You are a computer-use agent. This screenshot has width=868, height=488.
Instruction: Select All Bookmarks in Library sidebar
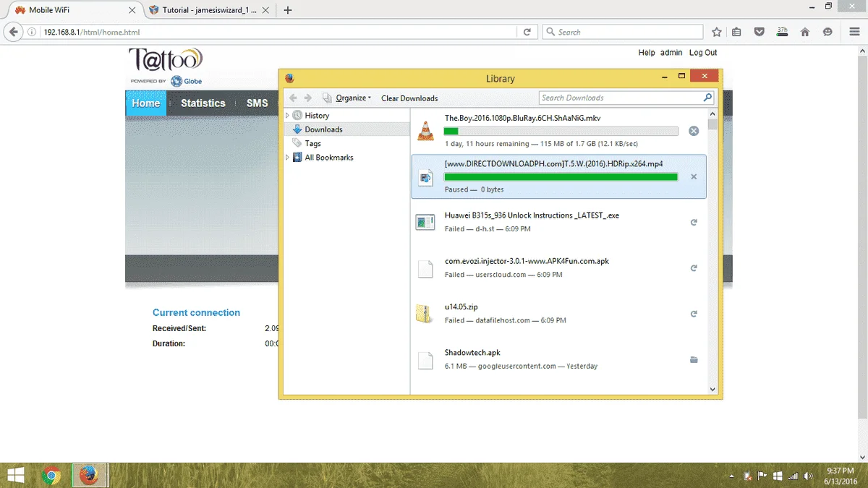point(329,158)
